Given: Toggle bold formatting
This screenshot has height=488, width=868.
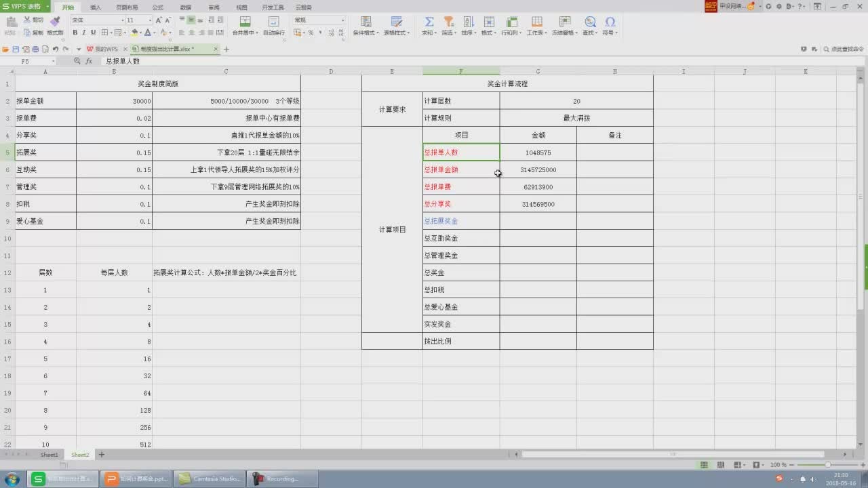Looking at the screenshot, I should 75,33.
